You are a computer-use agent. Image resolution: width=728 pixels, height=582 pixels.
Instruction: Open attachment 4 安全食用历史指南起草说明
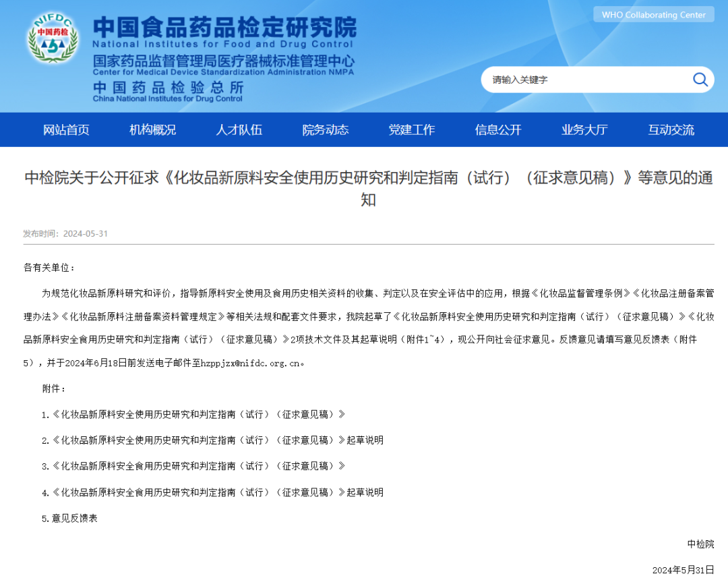(x=212, y=492)
